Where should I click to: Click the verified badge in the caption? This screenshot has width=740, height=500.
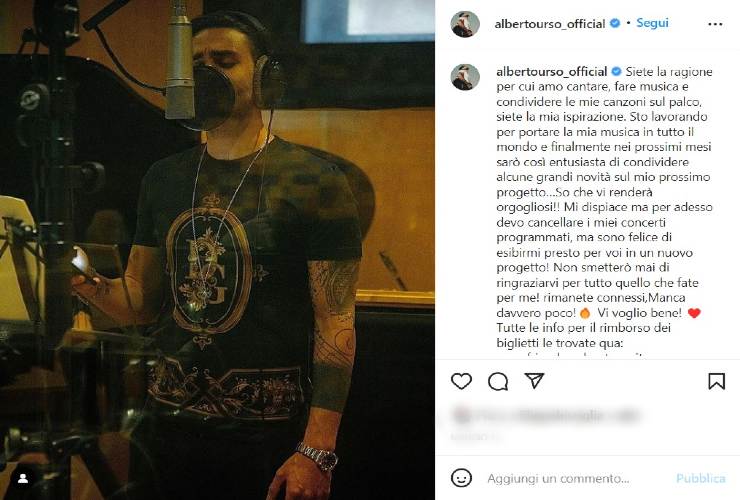pyautogui.click(x=616, y=71)
